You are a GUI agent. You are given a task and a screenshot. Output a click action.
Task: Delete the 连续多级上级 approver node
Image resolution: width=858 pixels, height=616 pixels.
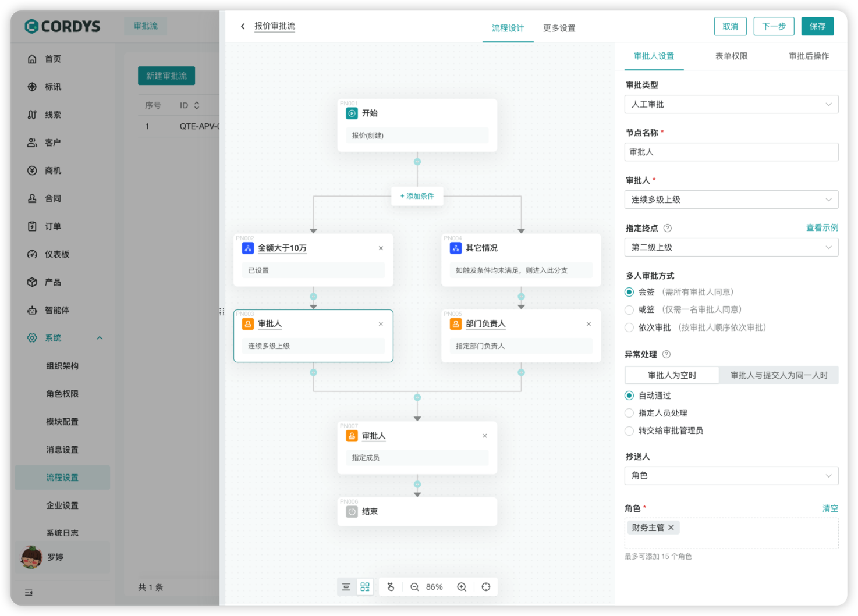pyautogui.click(x=381, y=324)
